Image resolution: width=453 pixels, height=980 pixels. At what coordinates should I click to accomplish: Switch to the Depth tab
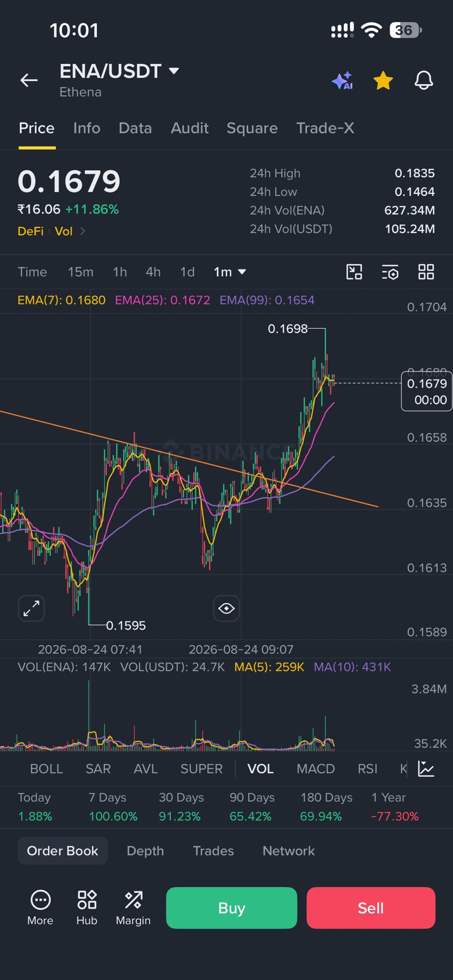(x=145, y=851)
